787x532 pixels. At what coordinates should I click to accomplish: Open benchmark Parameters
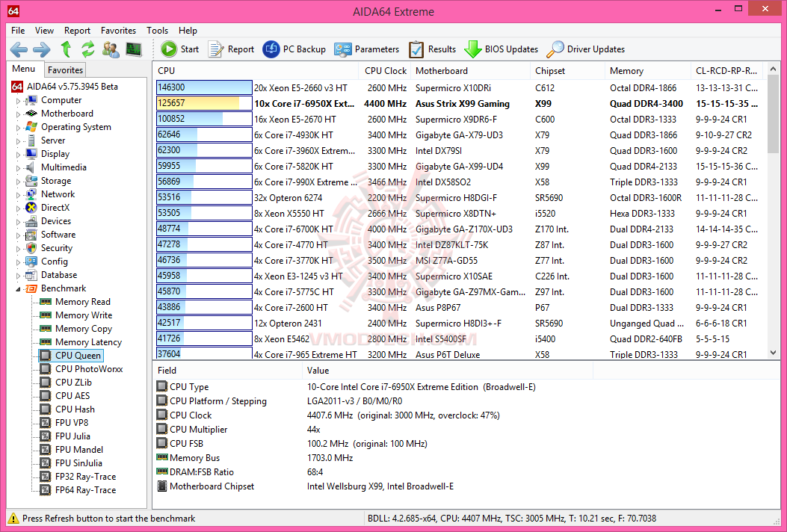pos(367,49)
